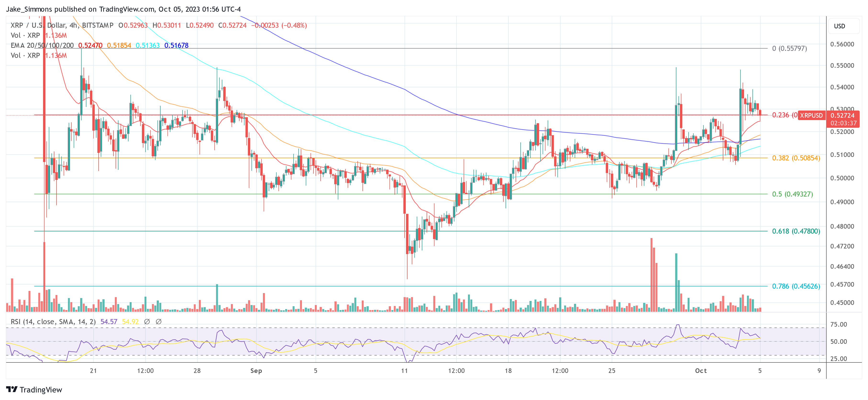Click the 9 date marker on time axis
Image resolution: width=868 pixels, height=400 pixels.
819,371
